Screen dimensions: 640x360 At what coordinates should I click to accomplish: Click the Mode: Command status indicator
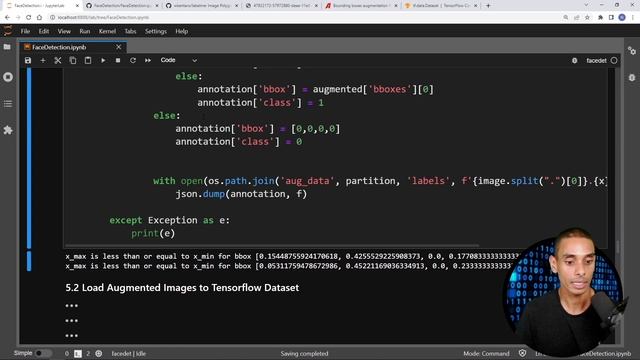click(486, 353)
